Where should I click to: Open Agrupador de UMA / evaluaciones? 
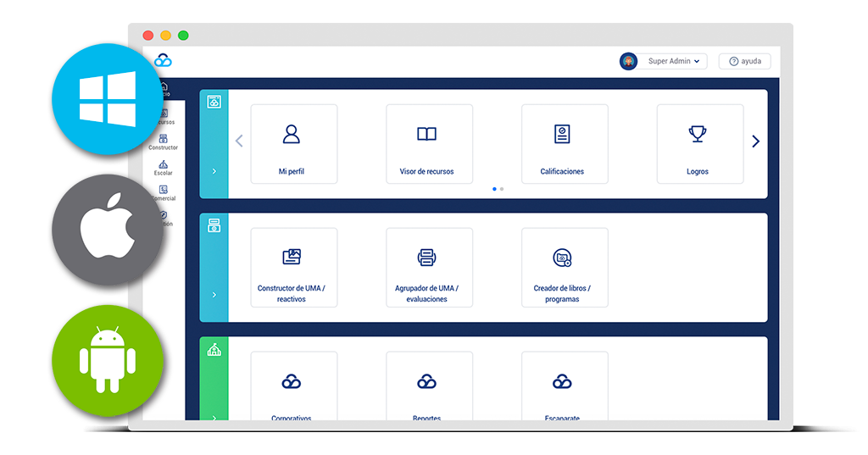428,267
